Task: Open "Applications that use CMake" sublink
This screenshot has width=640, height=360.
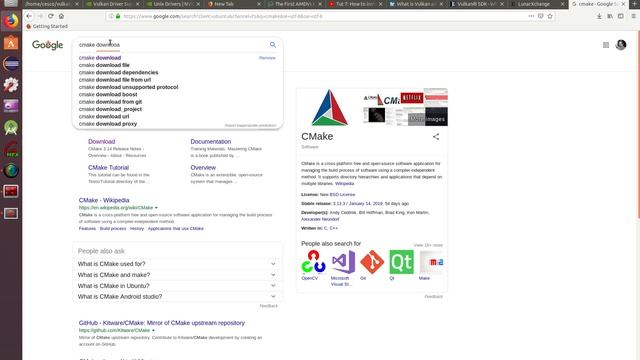Action: [176, 229]
